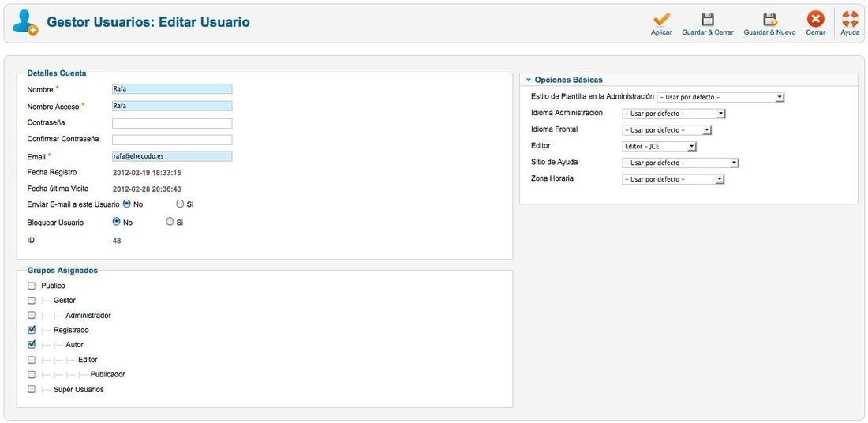Click the Gestor Usuarios: Editar Usuario title
The width and height of the screenshot is (868, 423).
click(148, 22)
